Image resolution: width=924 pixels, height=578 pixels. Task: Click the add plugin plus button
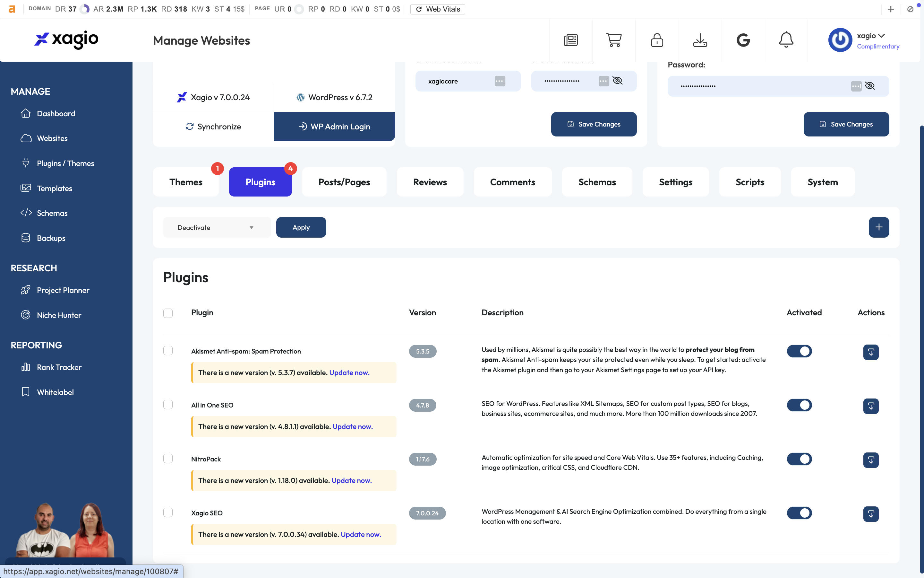coord(878,227)
